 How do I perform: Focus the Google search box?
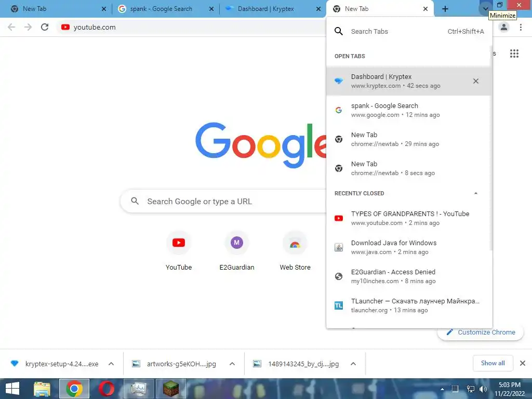click(224, 201)
